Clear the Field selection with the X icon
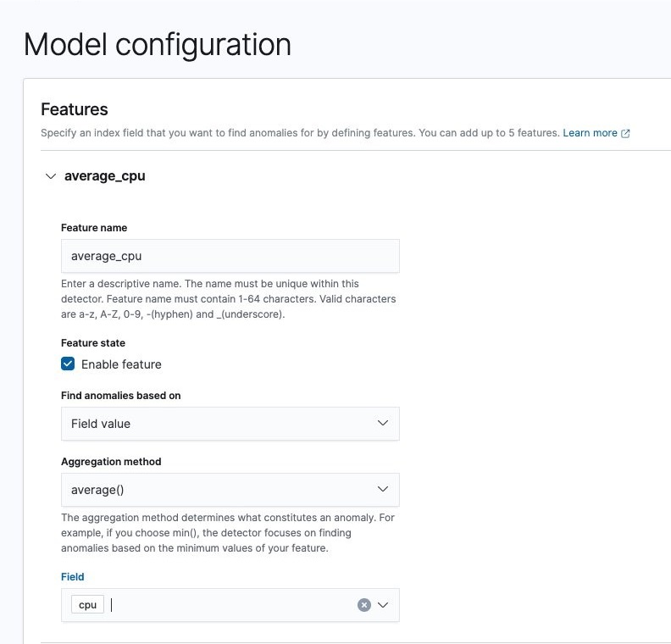671x644 pixels. point(364,605)
